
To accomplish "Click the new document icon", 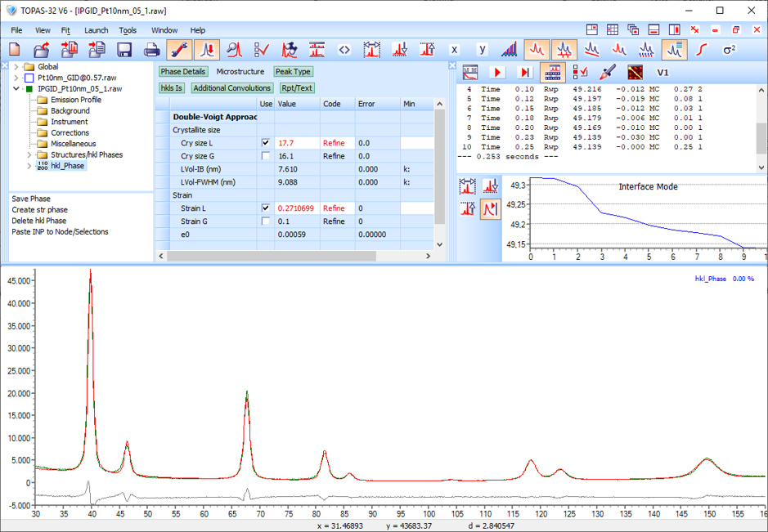I will coord(15,49).
